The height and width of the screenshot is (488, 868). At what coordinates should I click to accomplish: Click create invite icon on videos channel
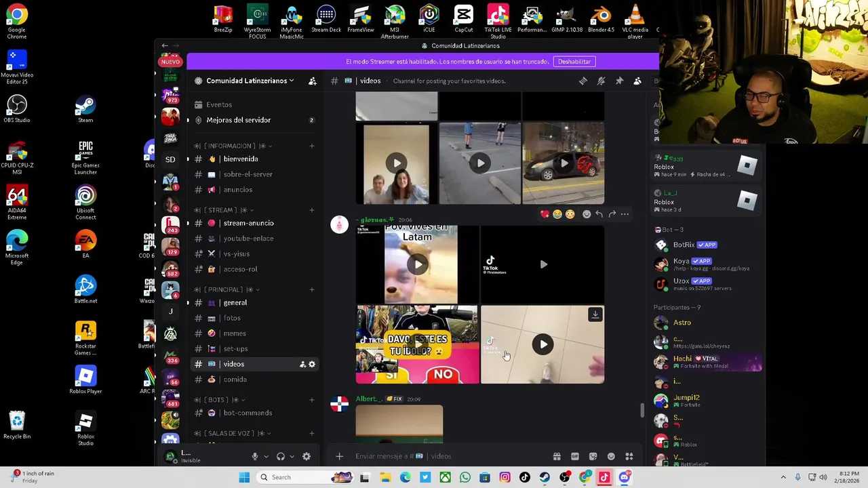(302, 364)
